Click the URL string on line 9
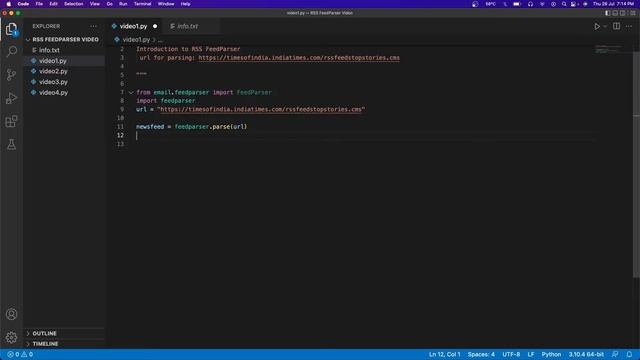This screenshot has height=360, width=640. [x=261, y=109]
